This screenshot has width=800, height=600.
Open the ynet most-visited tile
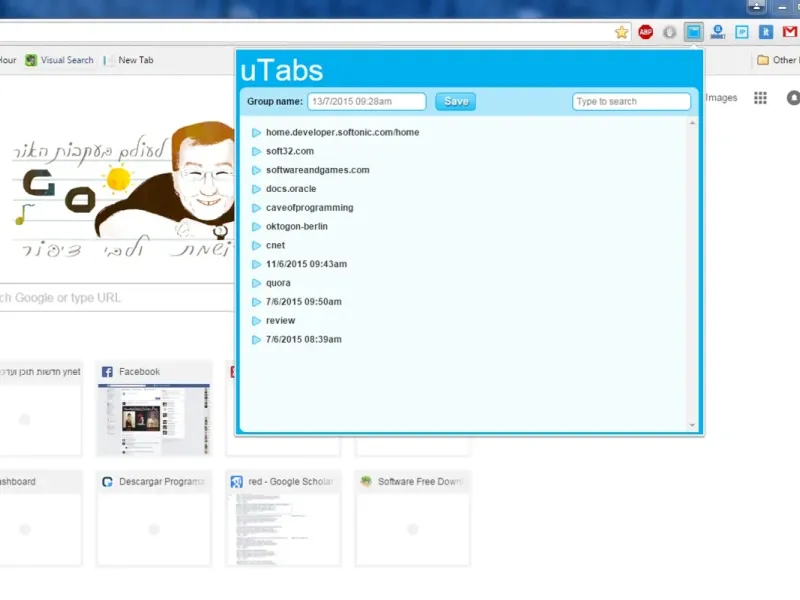pos(40,408)
